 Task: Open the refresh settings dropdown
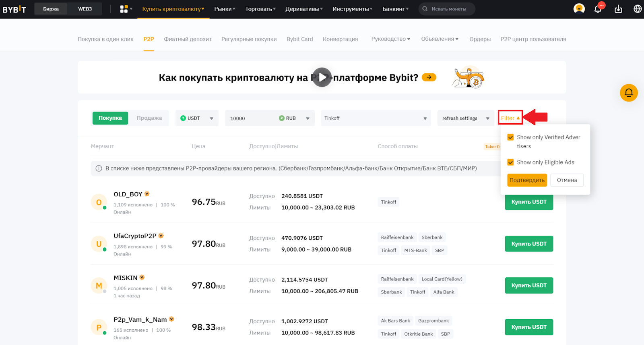click(466, 118)
